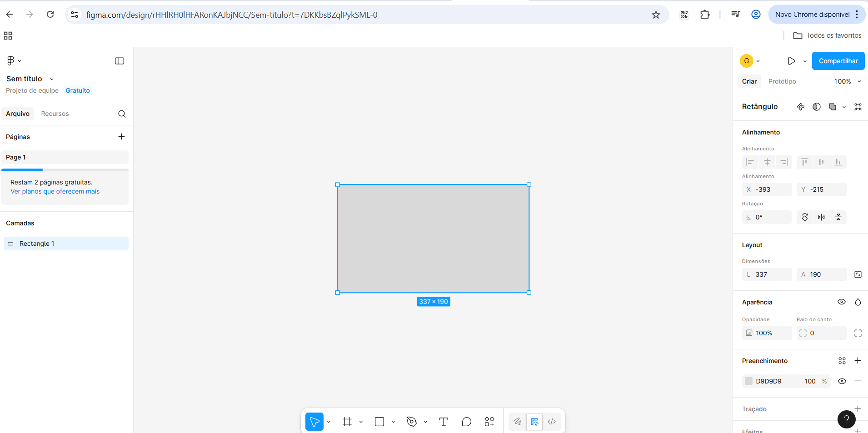Switch to Draw mode in toolbar
This screenshot has height=433, width=868.
517,422
